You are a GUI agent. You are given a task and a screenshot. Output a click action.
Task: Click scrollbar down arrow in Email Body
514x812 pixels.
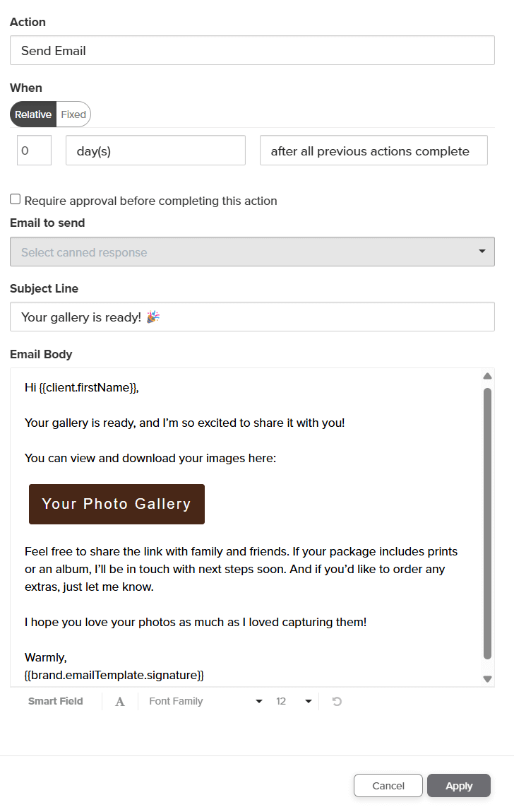(487, 679)
